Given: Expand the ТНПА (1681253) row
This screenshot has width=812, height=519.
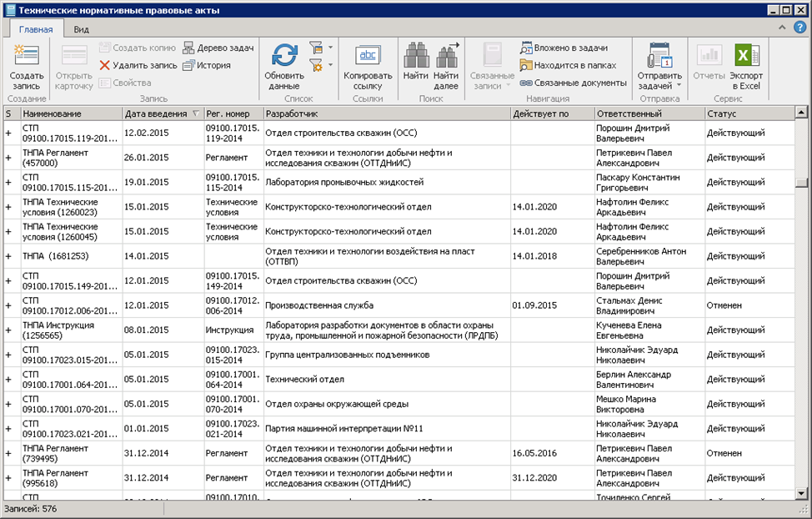Looking at the screenshot, I should pos(8,255).
